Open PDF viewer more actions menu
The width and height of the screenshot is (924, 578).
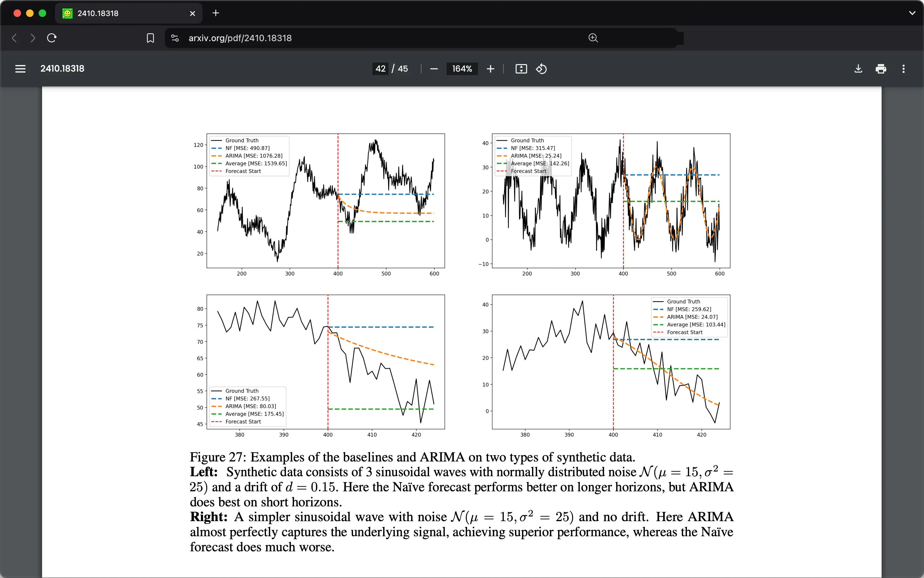point(903,69)
